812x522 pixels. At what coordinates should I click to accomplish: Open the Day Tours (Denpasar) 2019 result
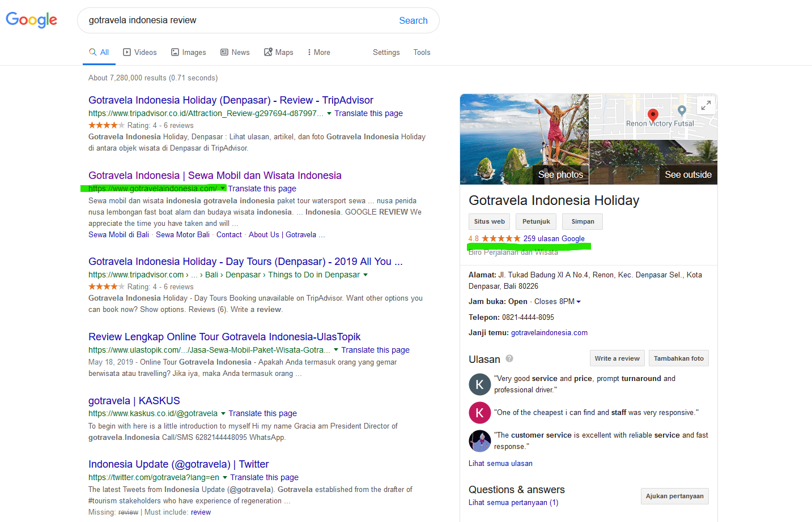(245, 262)
